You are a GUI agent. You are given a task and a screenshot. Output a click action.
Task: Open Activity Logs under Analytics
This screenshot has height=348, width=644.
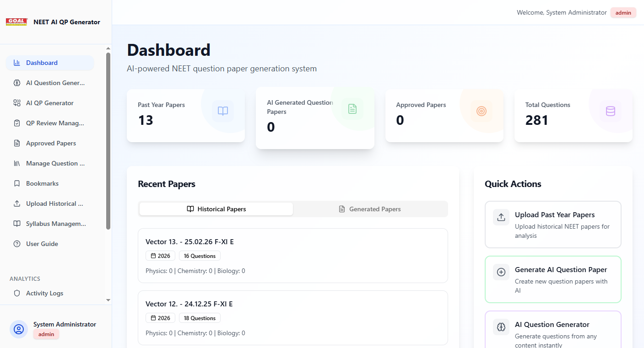[x=50, y=293]
